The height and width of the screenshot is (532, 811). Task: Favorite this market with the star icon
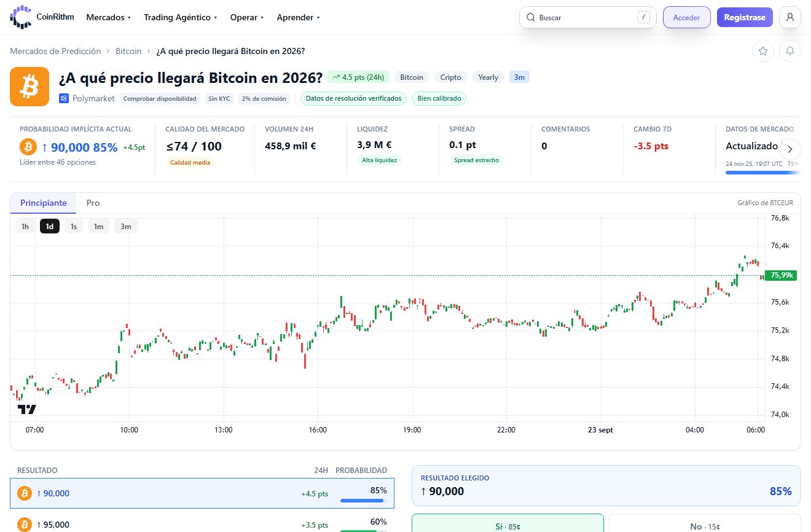763,51
